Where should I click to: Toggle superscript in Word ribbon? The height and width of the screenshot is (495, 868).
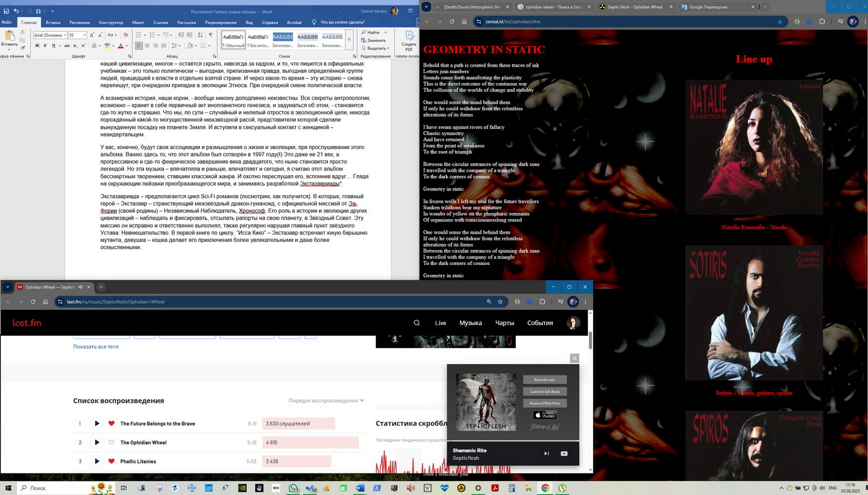[x=83, y=46]
